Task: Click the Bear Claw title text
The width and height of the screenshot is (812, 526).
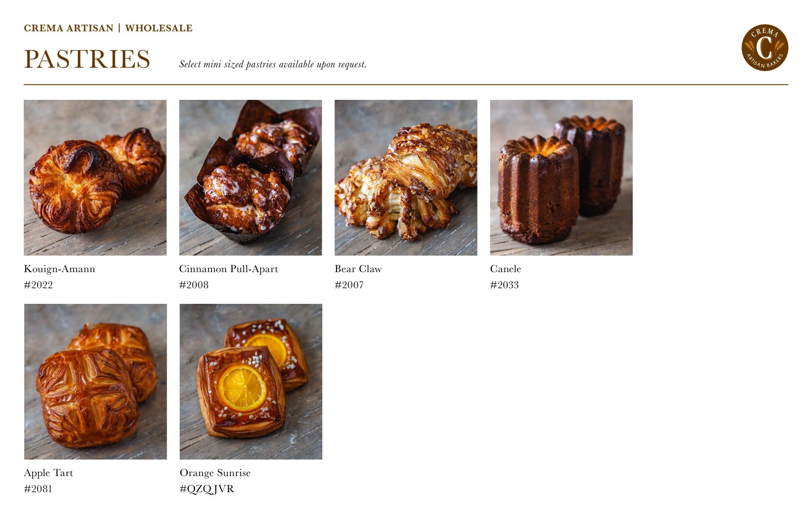Action: (x=358, y=269)
